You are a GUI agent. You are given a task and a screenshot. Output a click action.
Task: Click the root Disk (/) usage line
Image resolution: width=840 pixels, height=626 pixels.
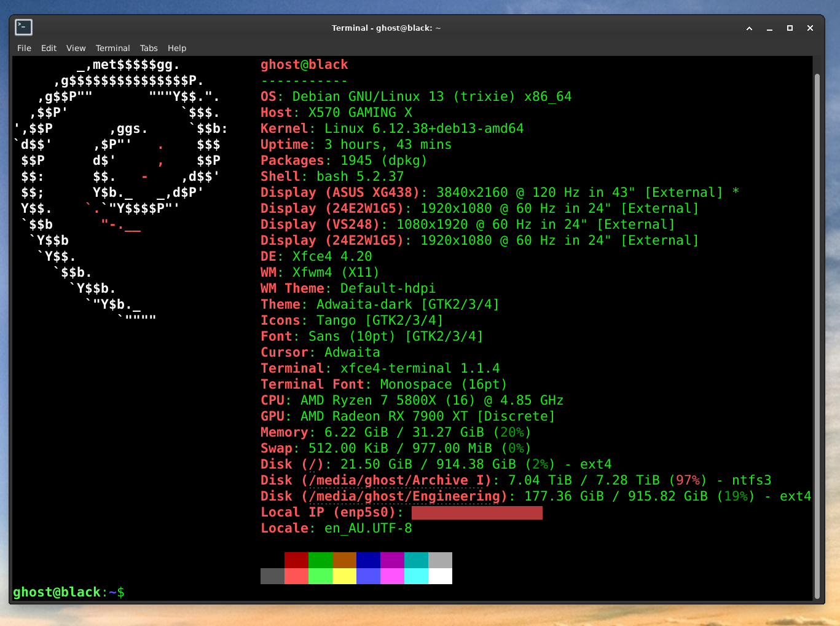pos(436,464)
